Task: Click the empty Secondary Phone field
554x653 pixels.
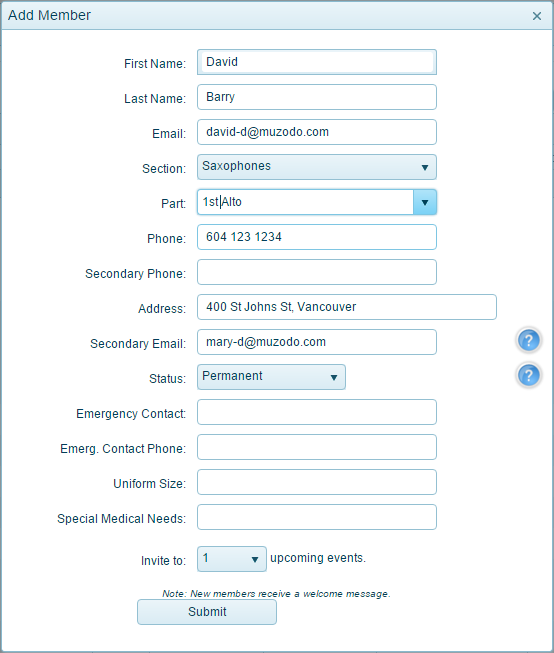Action: [317, 272]
